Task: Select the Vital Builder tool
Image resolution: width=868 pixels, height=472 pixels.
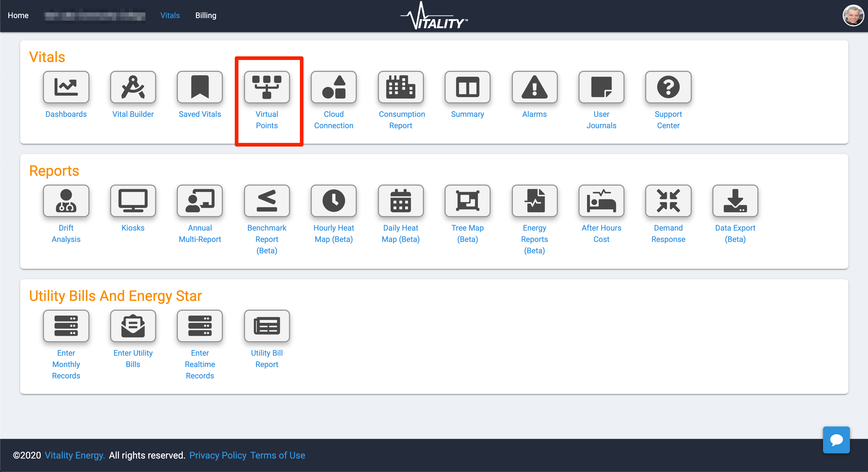Action: [132, 87]
